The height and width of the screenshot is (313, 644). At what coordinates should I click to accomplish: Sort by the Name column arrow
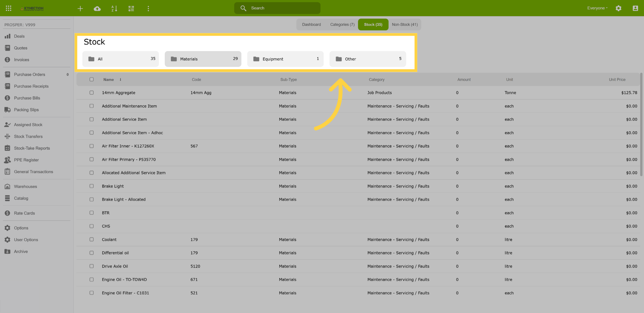(x=120, y=80)
